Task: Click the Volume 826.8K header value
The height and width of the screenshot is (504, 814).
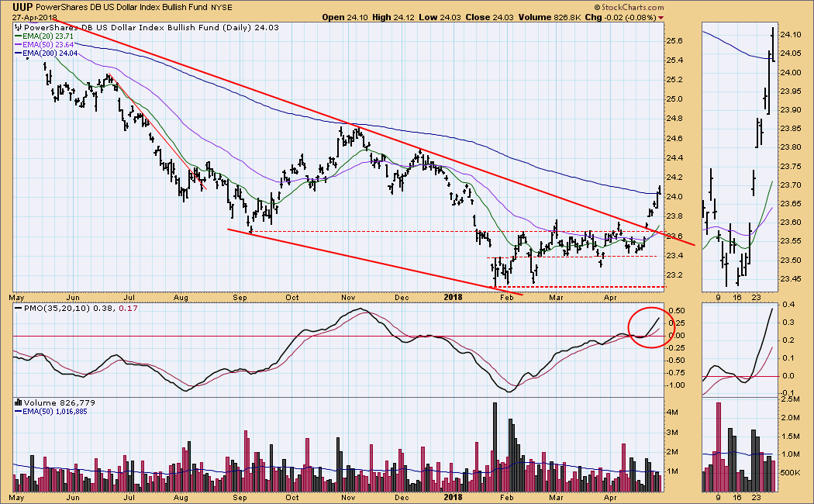Action: (549, 17)
